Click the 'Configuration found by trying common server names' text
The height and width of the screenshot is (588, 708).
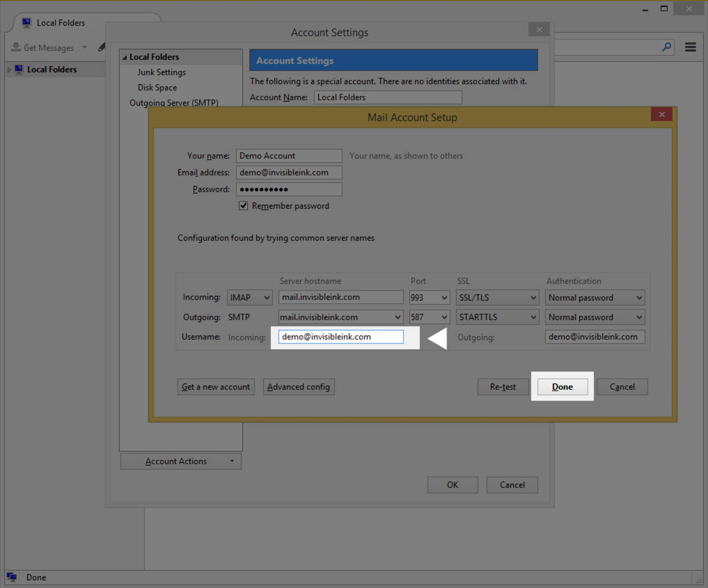click(x=276, y=238)
